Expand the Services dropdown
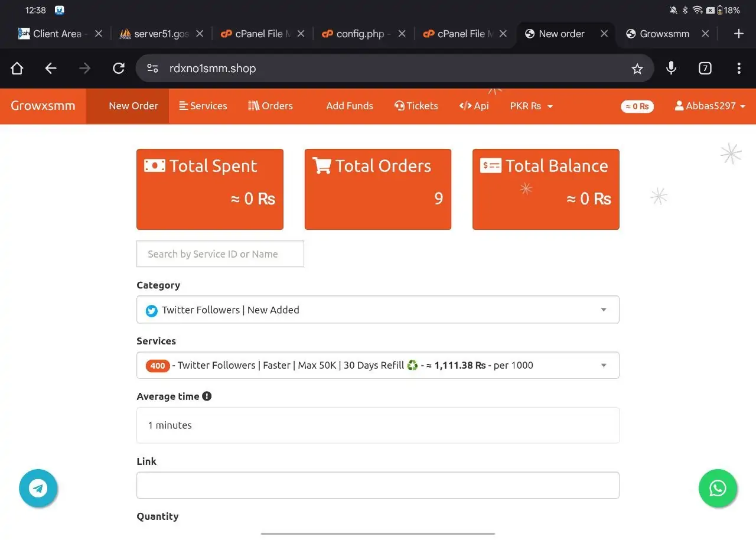This screenshot has width=756, height=540. [377, 365]
